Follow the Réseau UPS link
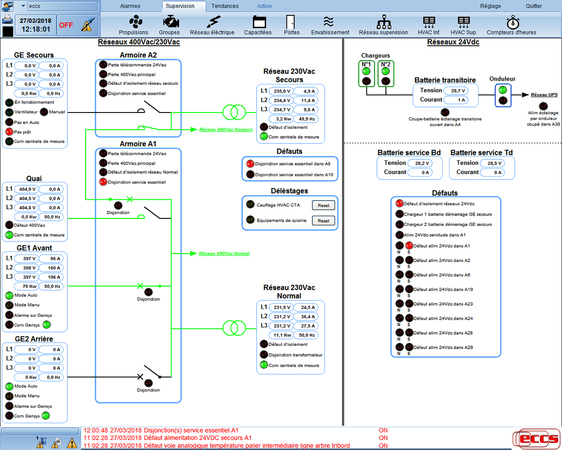Image resolution: width=562 pixels, height=450 pixels. tap(544, 95)
